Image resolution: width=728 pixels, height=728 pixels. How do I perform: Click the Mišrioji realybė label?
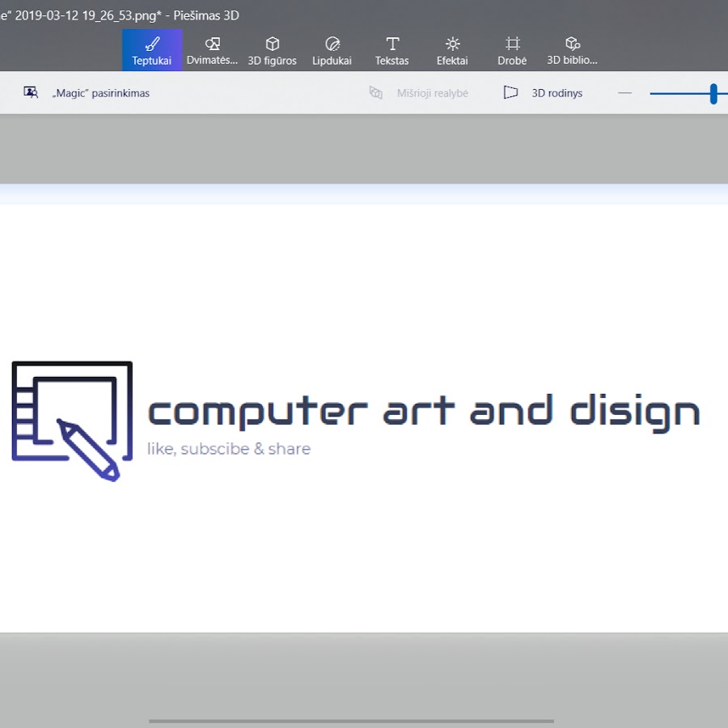432,93
